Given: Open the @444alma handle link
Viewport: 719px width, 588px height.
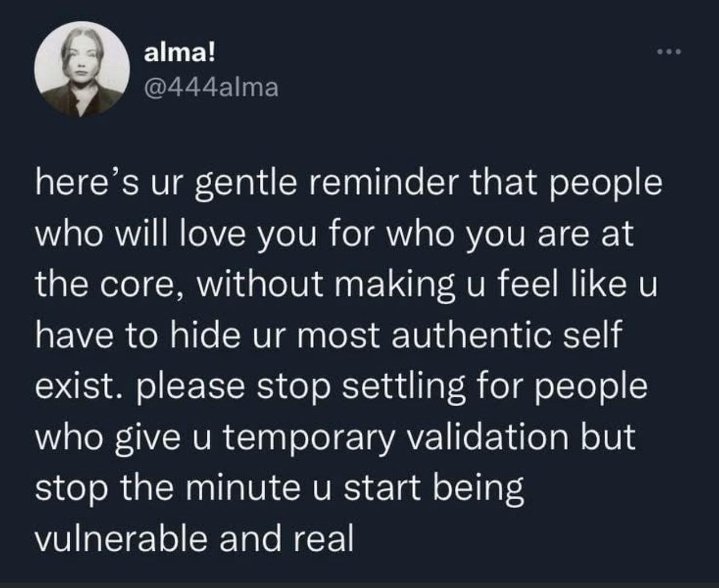Looking at the screenshot, I should [x=211, y=88].
